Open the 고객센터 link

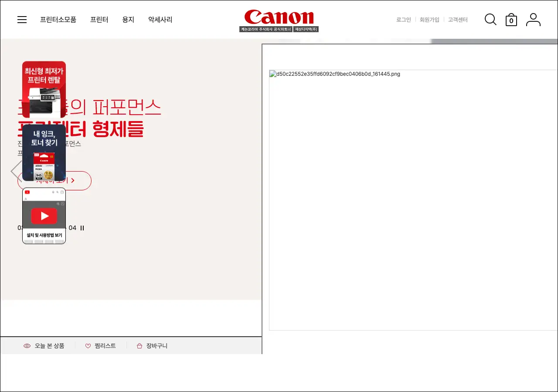[458, 20]
